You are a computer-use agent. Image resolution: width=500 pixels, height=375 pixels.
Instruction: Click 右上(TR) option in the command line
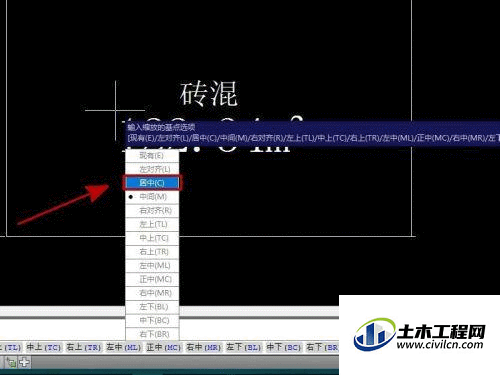84,347
